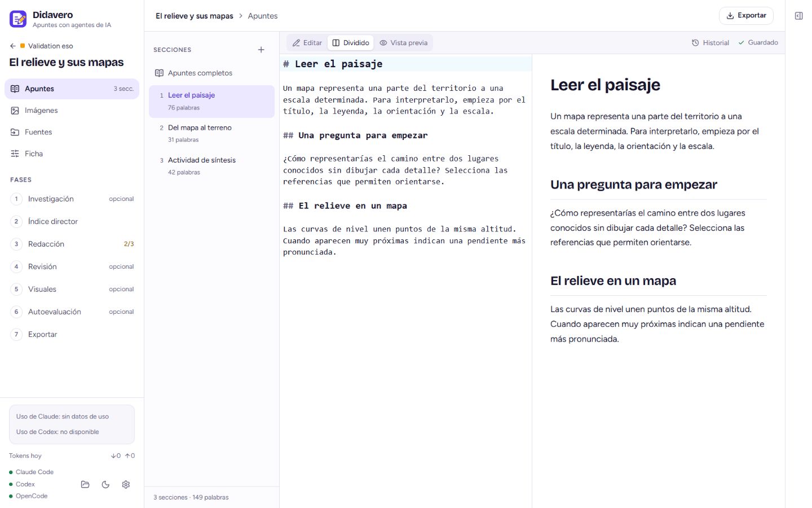812x508 pixels.
Task: Open phase 5 Visuales
Action: [x=72, y=289]
